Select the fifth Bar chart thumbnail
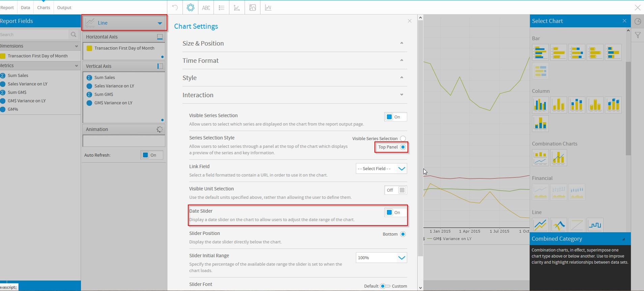The width and height of the screenshot is (644, 291). tap(613, 52)
